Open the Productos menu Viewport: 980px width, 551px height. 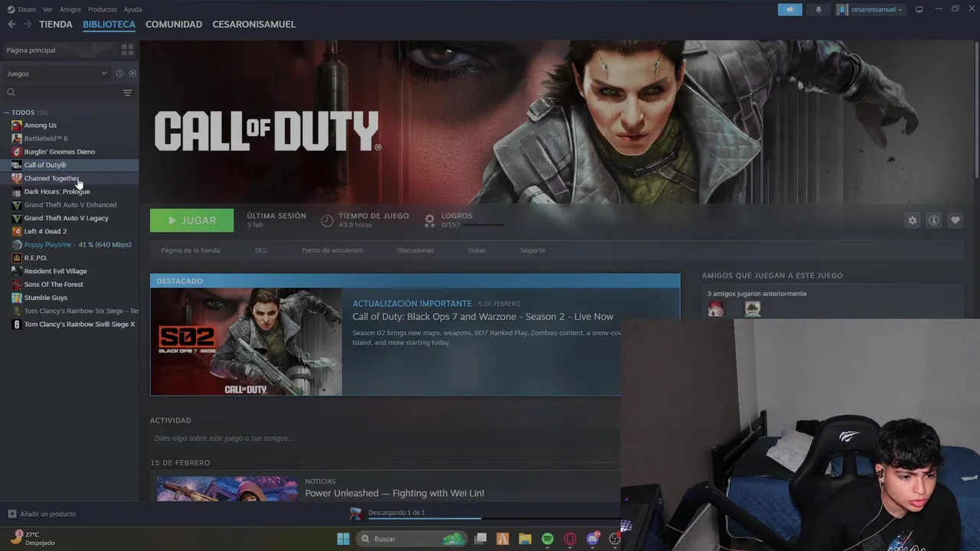(102, 9)
